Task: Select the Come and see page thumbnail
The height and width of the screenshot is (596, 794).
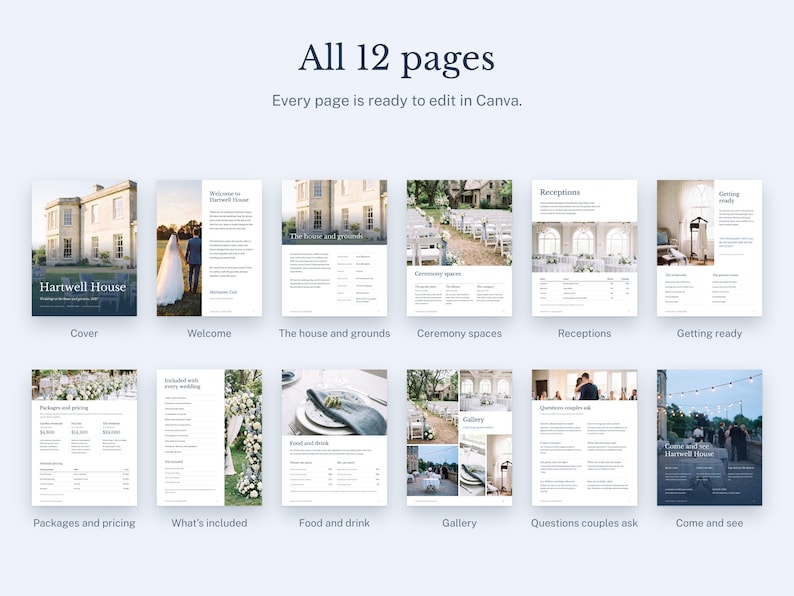Action: click(x=709, y=438)
